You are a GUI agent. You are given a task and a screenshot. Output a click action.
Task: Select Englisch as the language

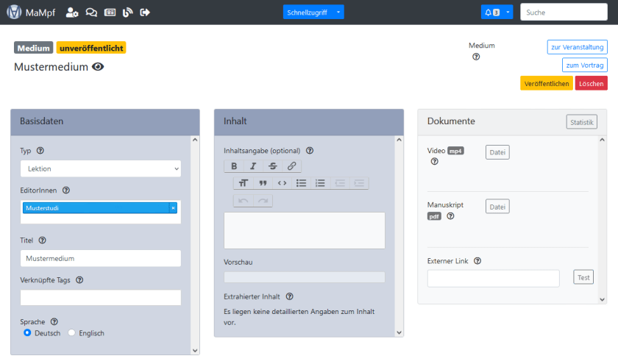tap(72, 333)
